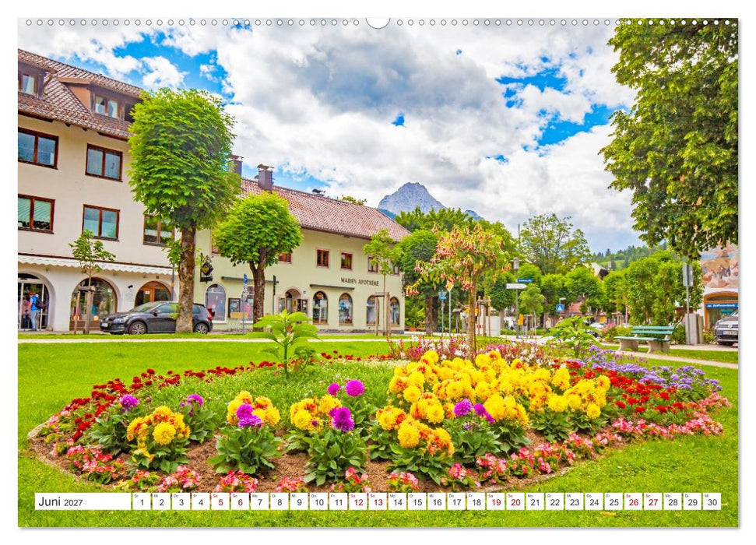756x545 pixels.
Task: Select day 3 in the calendar strip
Action: 181,501
